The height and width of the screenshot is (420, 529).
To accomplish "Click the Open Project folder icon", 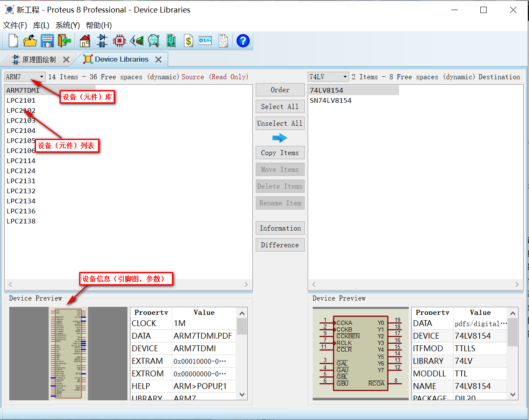I will [30, 41].
